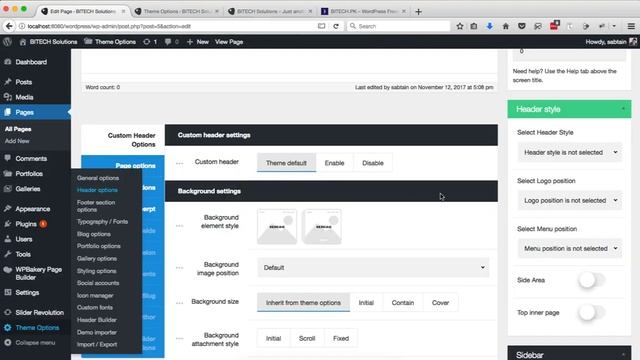Open Theme Options from the admin bar
This screenshot has height=360, width=640.
click(110, 42)
